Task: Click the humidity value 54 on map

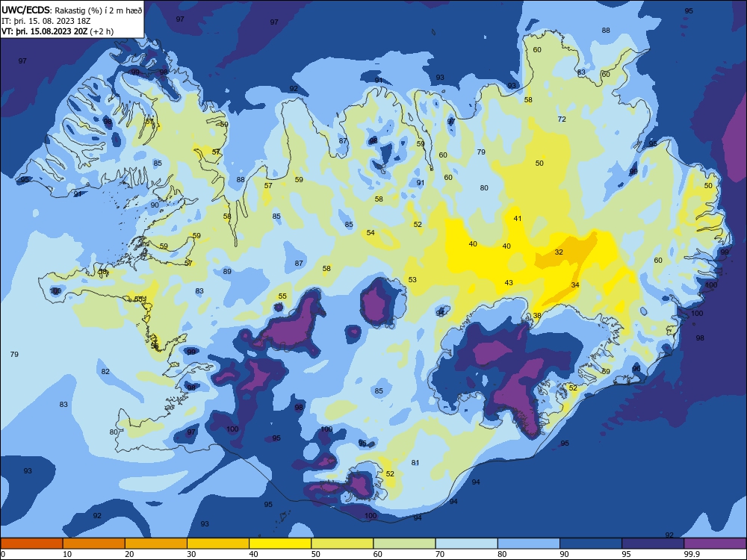Action: [x=371, y=232]
